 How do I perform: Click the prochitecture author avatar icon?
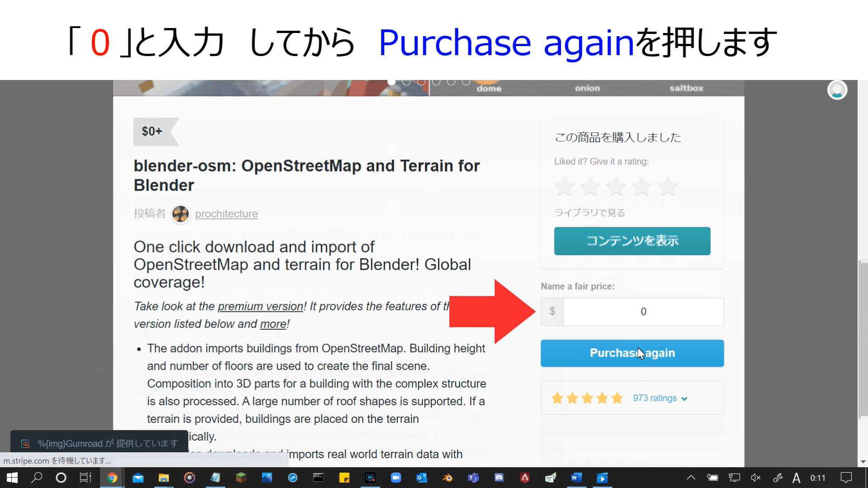click(180, 214)
